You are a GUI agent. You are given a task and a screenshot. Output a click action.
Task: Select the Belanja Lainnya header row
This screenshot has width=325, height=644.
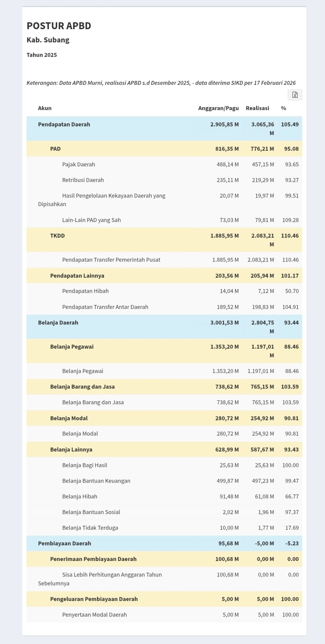pos(71,450)
